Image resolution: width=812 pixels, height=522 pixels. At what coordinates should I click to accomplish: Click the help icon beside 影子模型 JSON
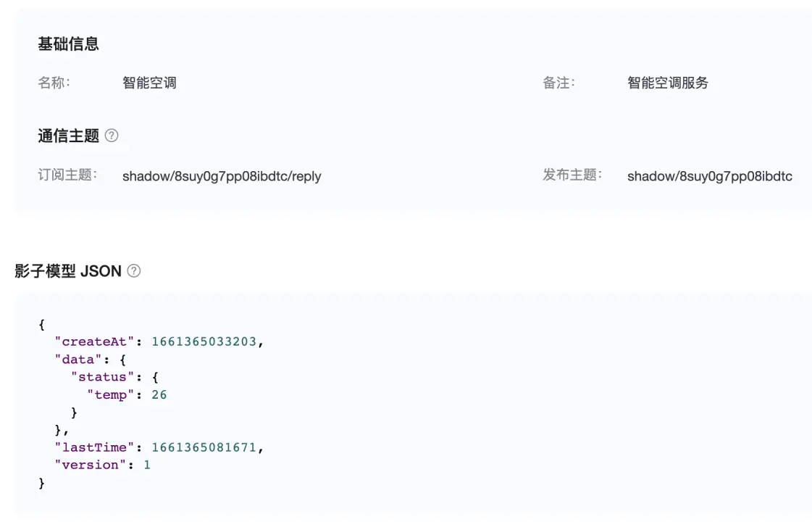click(x=134, y=271)
